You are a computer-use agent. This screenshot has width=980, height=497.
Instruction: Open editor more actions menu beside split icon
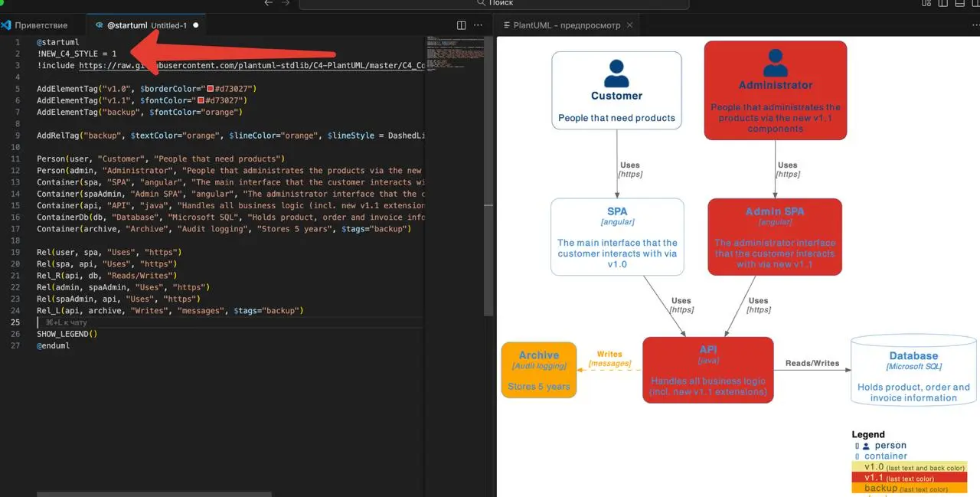pyautogui.click(x=480, y=25)
